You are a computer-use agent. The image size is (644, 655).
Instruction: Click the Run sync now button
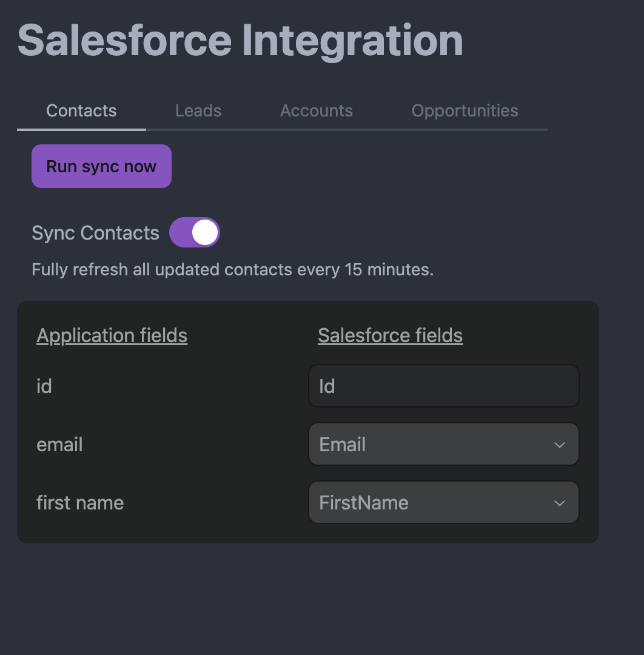click(x=101, y=166)
